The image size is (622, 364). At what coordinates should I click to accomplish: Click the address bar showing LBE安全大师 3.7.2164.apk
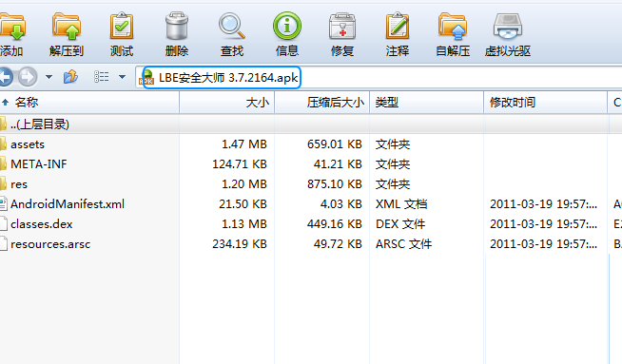(x=379, y=77)
